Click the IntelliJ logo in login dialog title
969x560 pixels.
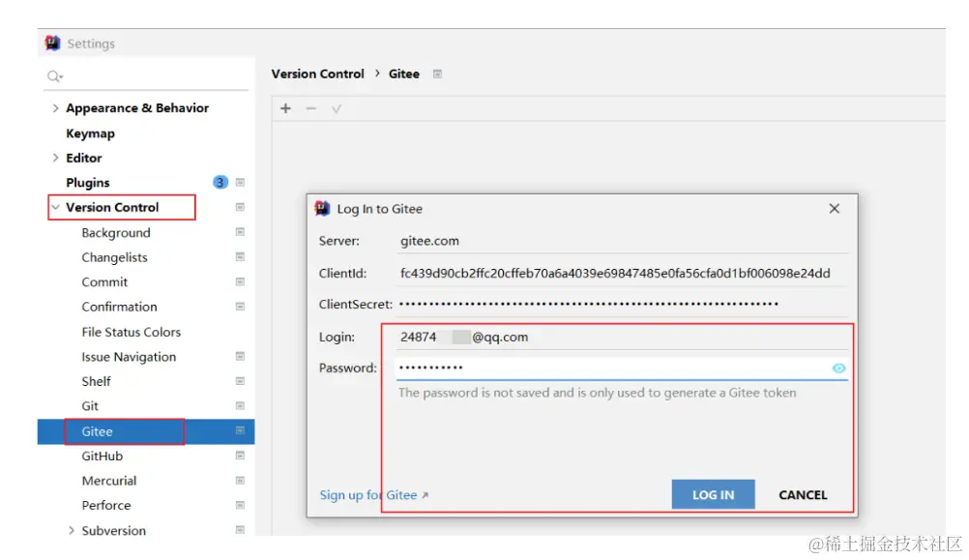pos(322,208)
